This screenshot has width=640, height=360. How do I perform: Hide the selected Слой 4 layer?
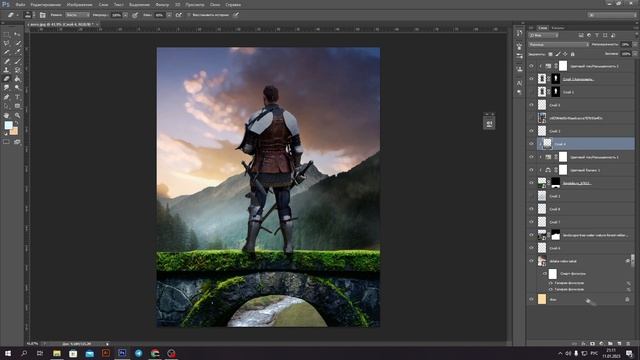coord(531,144)
